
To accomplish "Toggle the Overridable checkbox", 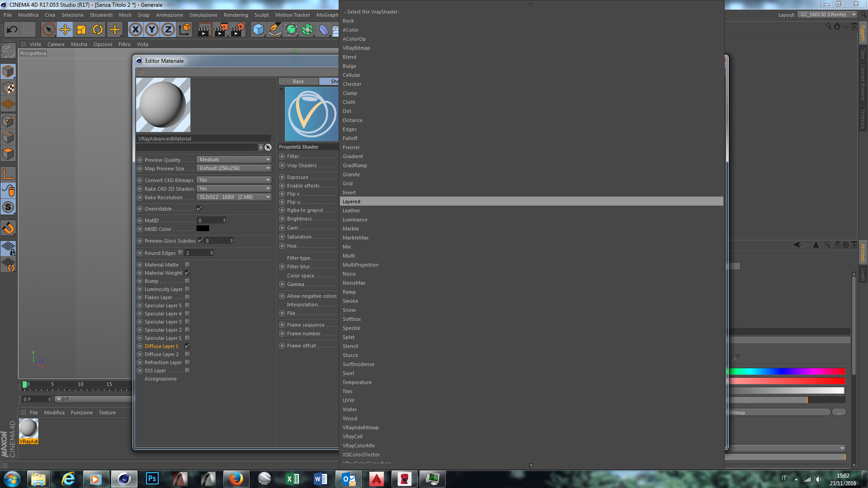I will tap(199, 209).
